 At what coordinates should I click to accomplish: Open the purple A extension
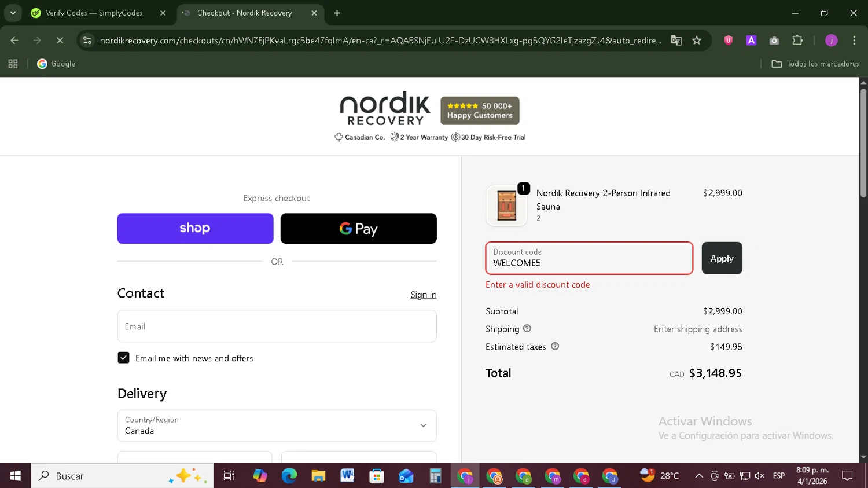(x=751, y=40)
